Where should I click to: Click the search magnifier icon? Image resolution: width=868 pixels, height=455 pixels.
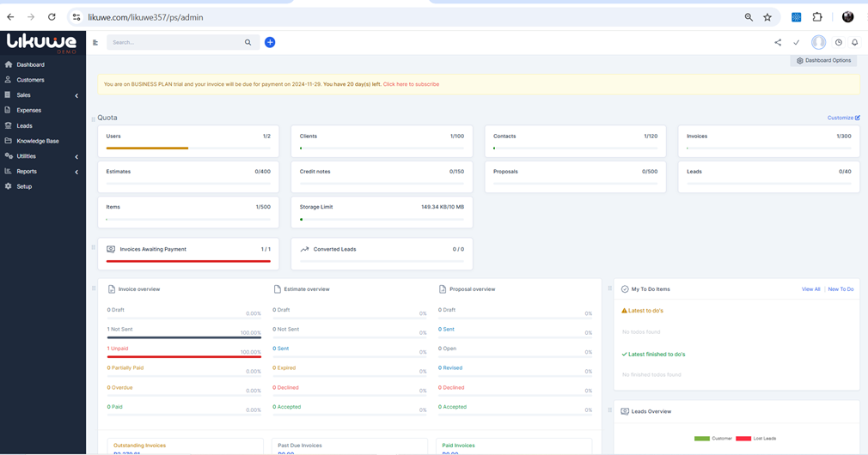coord(248,42)
